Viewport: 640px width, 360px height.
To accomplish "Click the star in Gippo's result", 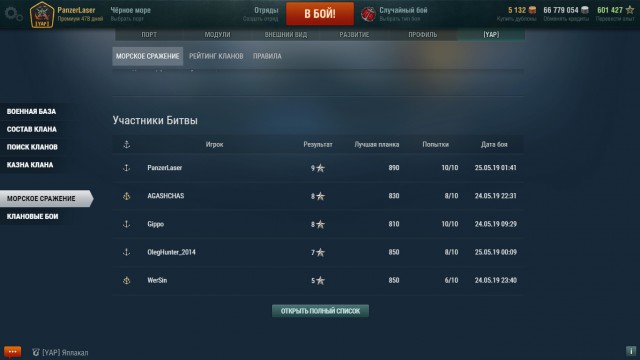I will click(320, 224).
